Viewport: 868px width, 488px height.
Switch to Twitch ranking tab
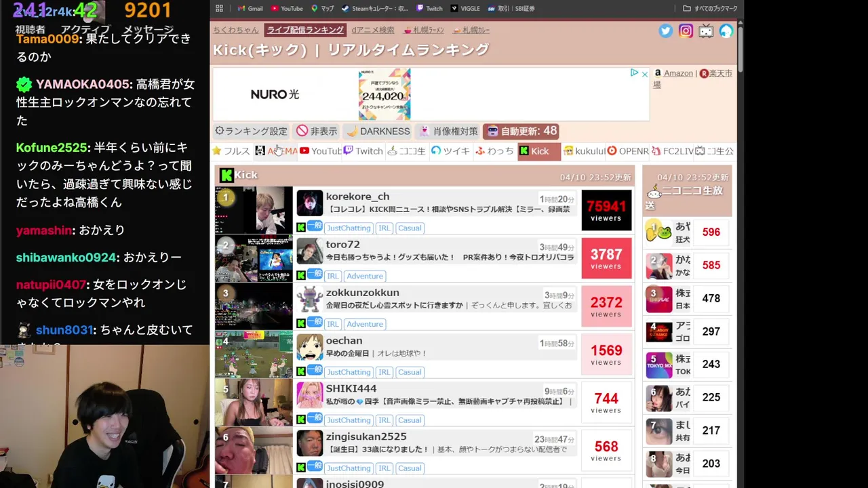click(363, 151)
